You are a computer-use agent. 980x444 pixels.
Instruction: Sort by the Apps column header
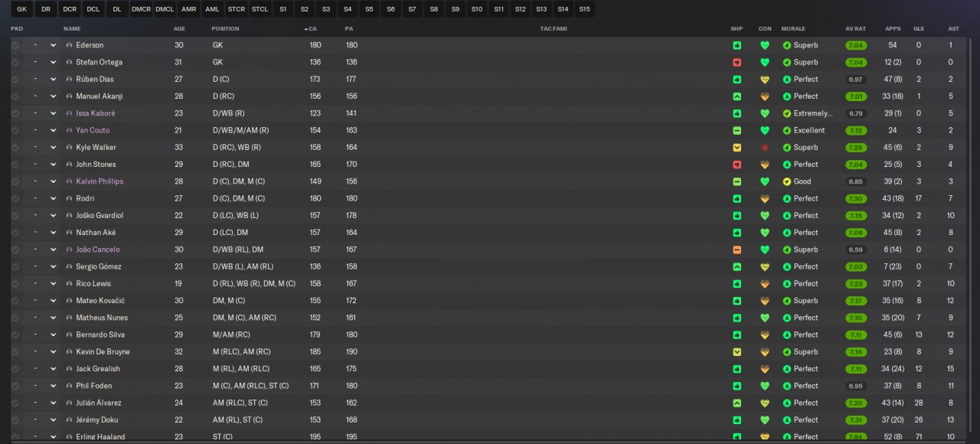coord(893,28)
